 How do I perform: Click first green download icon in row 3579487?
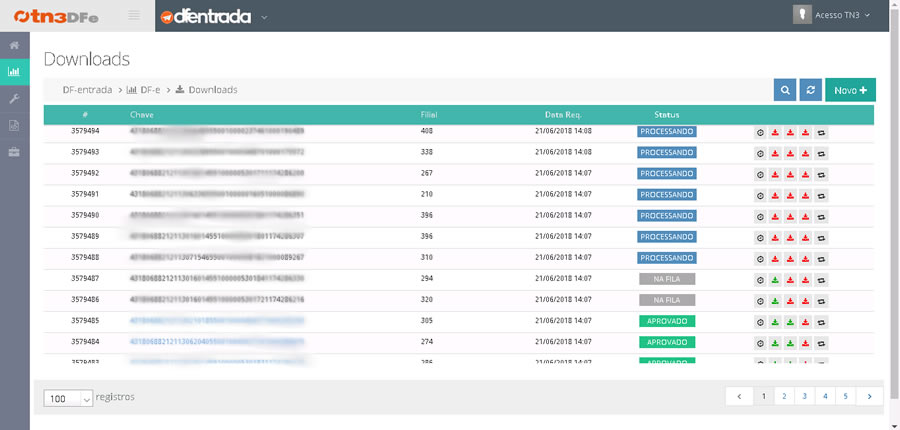776,278
